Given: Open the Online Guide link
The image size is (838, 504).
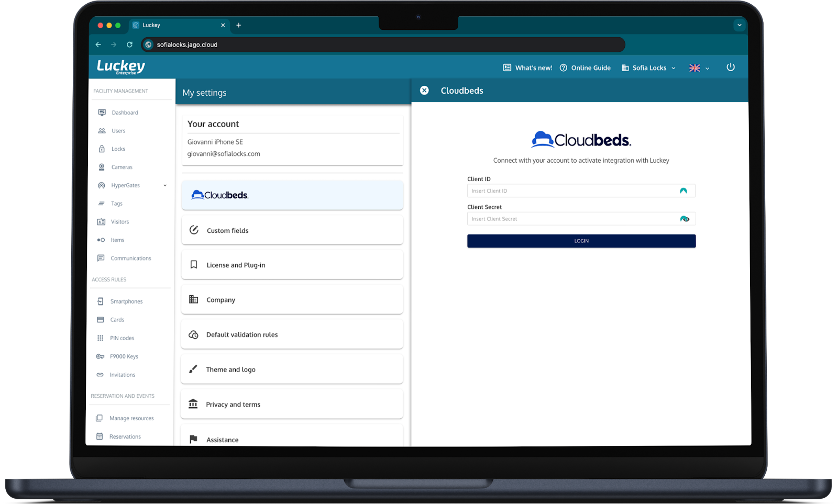Looking at the screenshot, I should 585,68.
